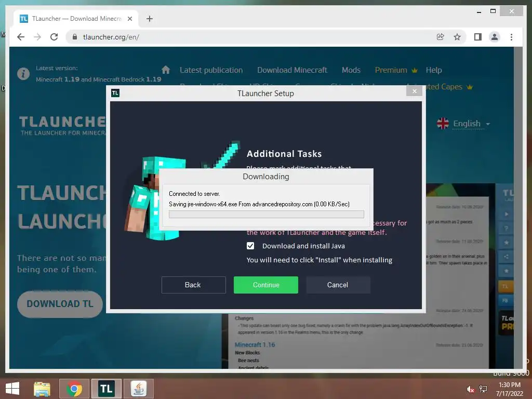Screen dimensions: 532x399
Task: Click the "Saving jre-windows-x64.exe" status line
Action: (259, 204)
